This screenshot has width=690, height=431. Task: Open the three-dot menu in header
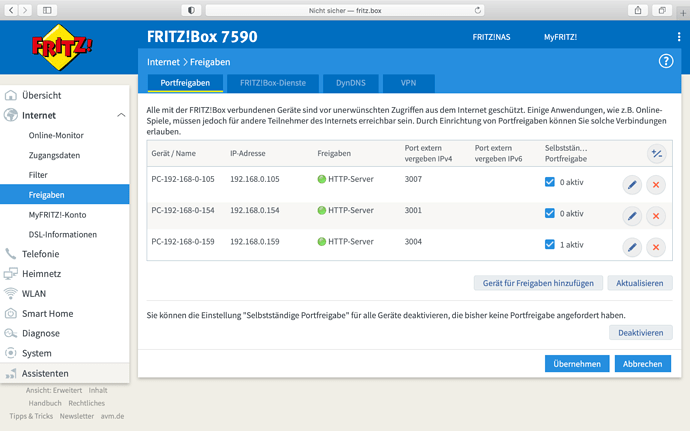(x=679, y=37)
